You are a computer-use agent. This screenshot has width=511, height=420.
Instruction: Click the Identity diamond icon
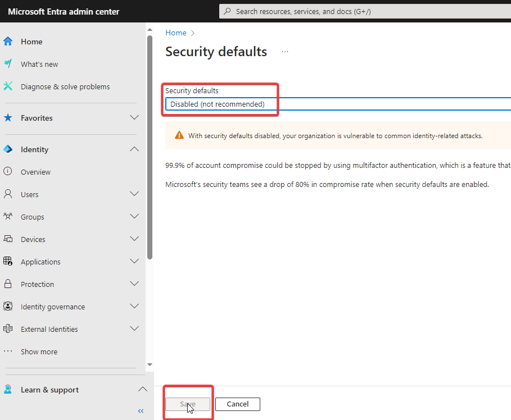point(8,149)
